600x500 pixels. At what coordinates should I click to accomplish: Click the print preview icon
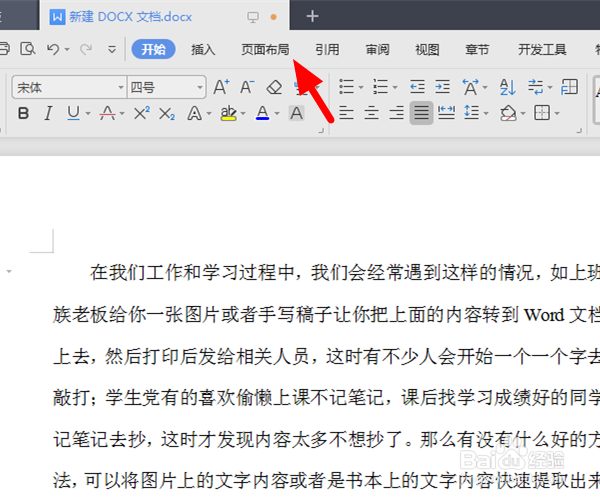click(x=28, y=49)
